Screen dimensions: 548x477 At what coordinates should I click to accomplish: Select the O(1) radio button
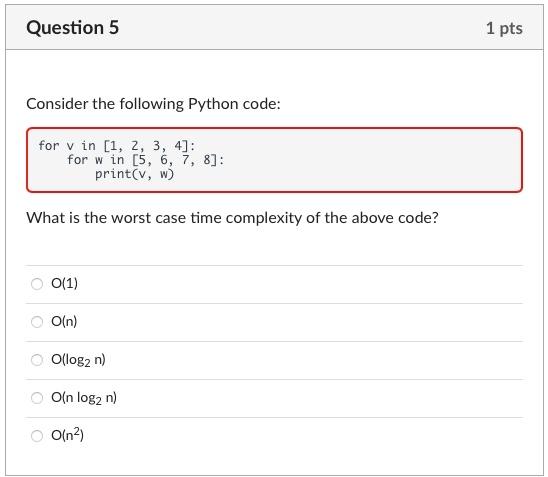pos(37,284)
